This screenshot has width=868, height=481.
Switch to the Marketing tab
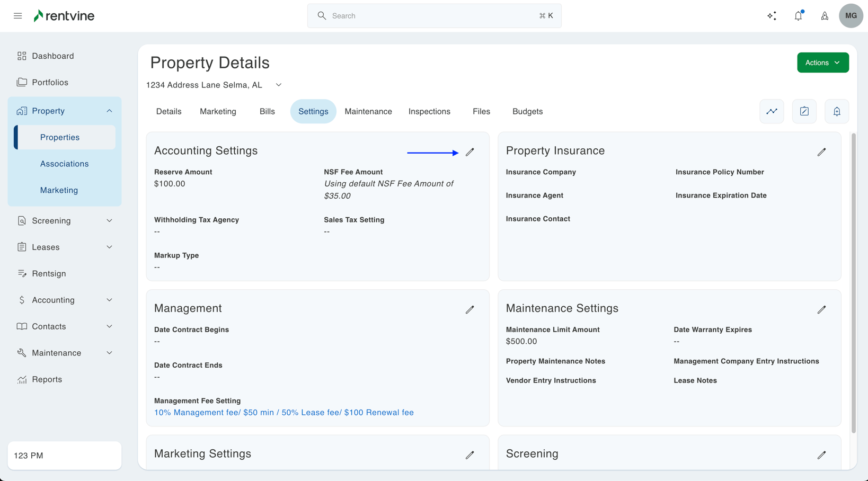pos(218,111)
